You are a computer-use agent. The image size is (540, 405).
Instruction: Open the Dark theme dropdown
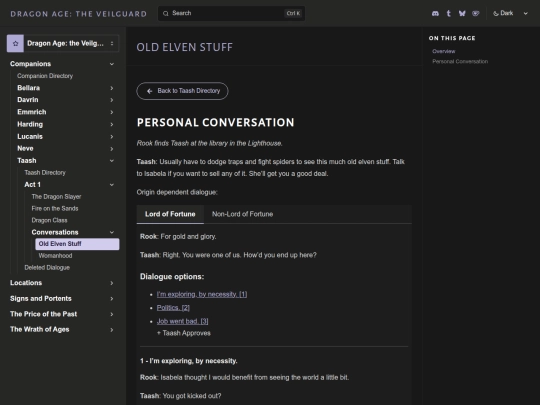pyautogui.click(x=510, y=13)
